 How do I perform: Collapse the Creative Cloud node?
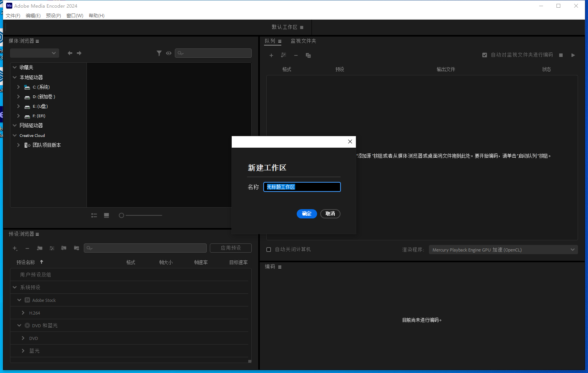15,135
